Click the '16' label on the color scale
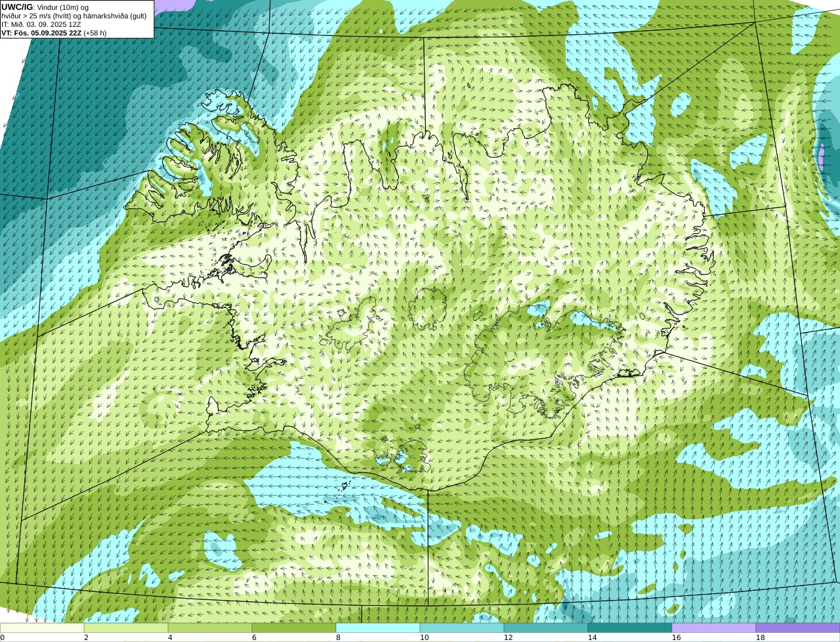This screenshot has width=840, height=642. click(676, 637)
